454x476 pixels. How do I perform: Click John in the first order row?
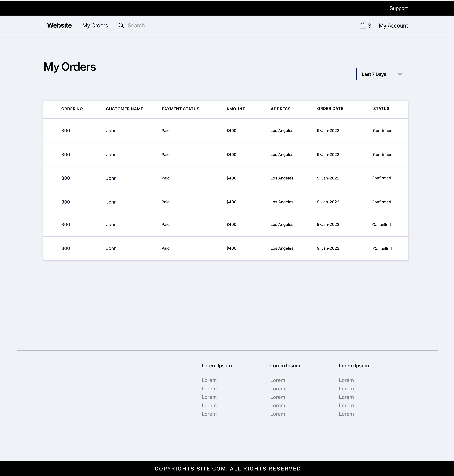(111, 131)
